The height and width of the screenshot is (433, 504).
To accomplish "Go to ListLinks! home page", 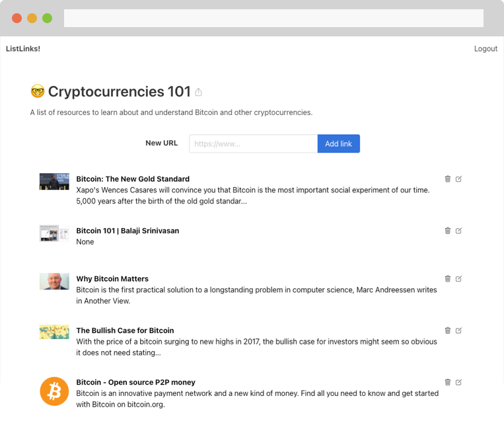I will click(x=23, y=49).
